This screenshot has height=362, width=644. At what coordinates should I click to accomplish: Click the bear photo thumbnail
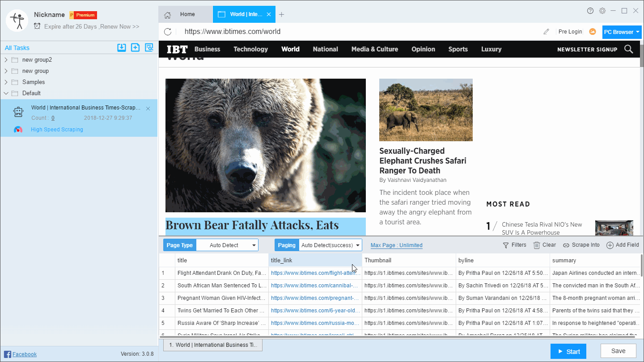[266, 145]
